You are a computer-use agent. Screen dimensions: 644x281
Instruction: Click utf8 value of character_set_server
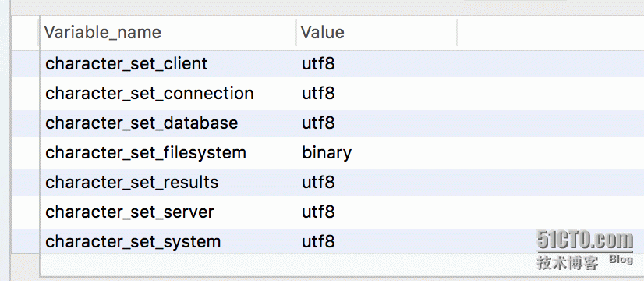(x=318, y=212)
